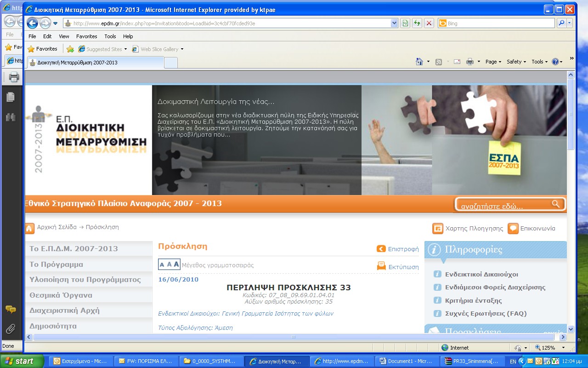The height and width of the screenshot is (368, 588).
Task: Open the Safety dropdown menu
Action: point(516,62)
